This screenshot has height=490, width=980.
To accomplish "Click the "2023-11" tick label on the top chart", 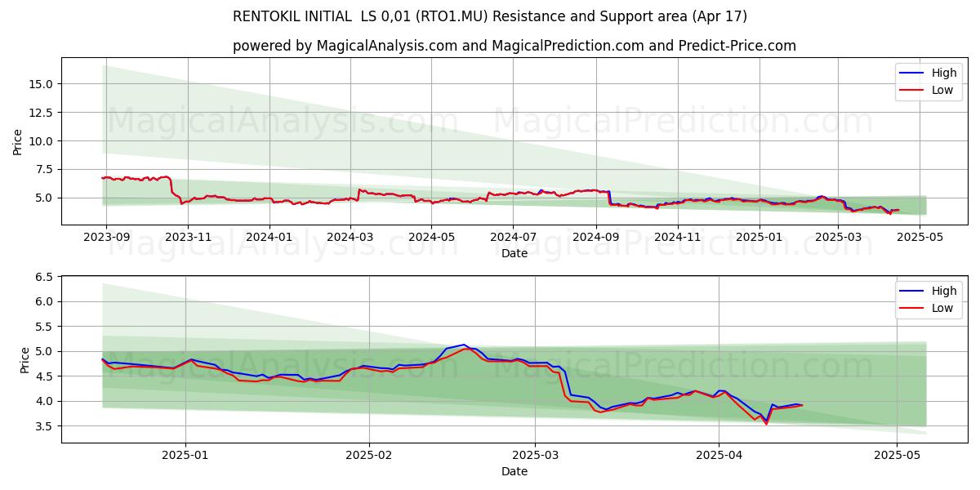I will click(188, 237).
